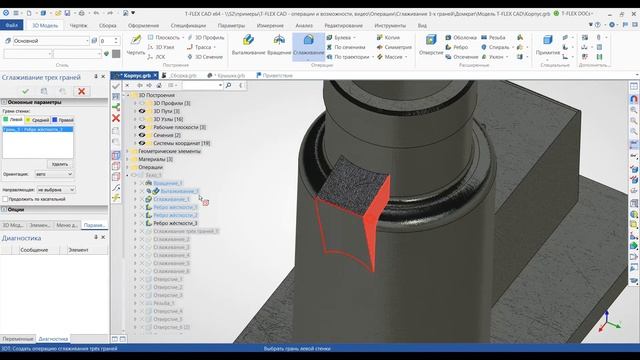Image resolution: width=640 pixels, height=360 pixels.
Task: Click the Отверстие (hole) tool icon
Action: 431,40
